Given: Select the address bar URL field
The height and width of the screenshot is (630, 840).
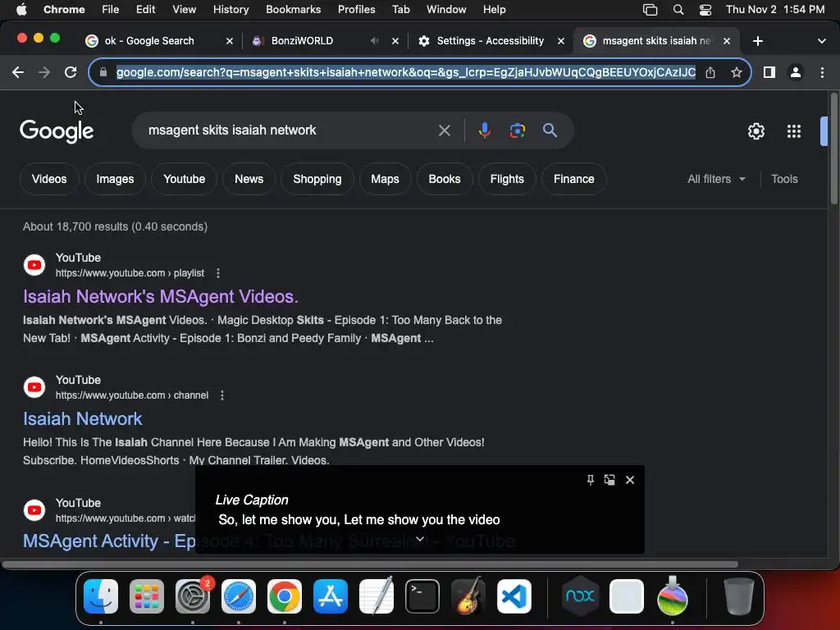Looking at the screenshot, I should (x=405, y=72).
